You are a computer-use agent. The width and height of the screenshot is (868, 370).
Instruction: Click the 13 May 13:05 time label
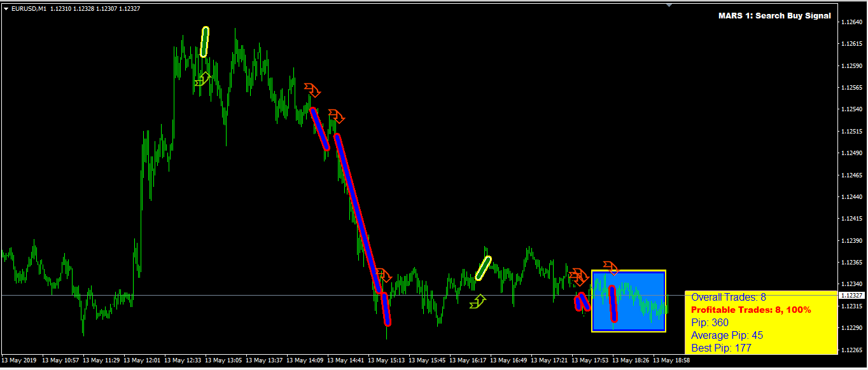[223, 360]
